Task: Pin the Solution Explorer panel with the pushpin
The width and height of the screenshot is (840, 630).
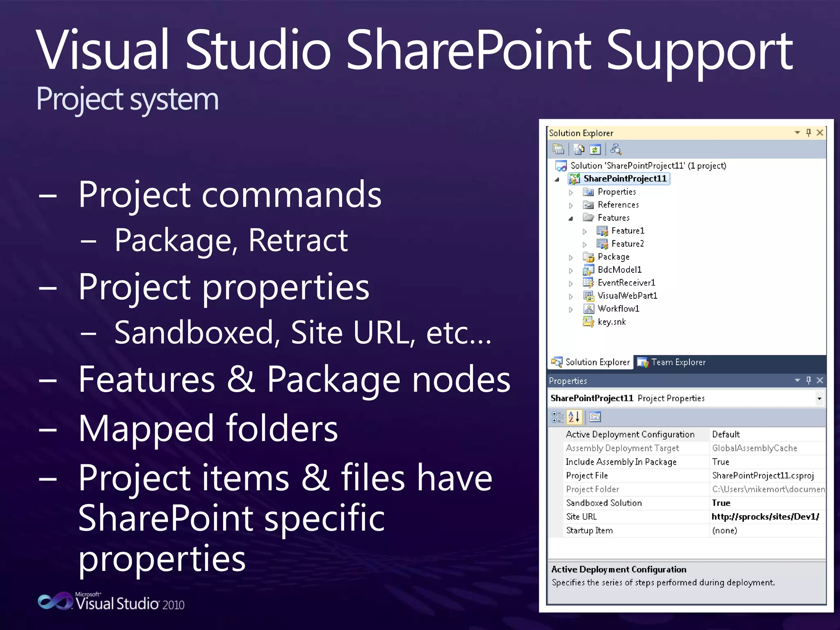Action: tap(808, 132)
